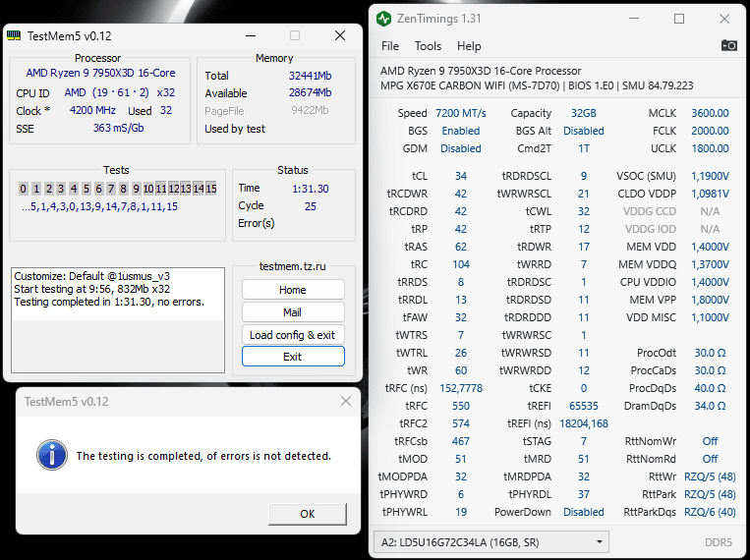750x560 pixels.
Task: Open the File menu in ZenTimings
Action: 390,46
